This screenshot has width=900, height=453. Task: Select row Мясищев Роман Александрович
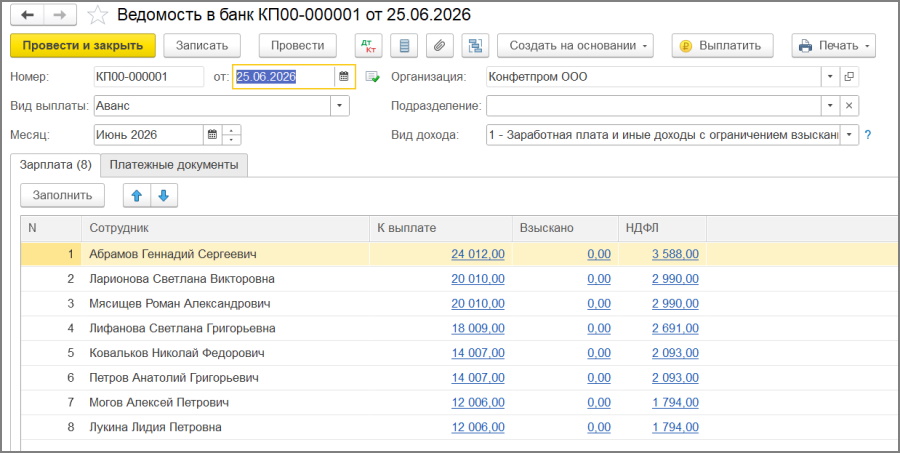click(459, 304)
